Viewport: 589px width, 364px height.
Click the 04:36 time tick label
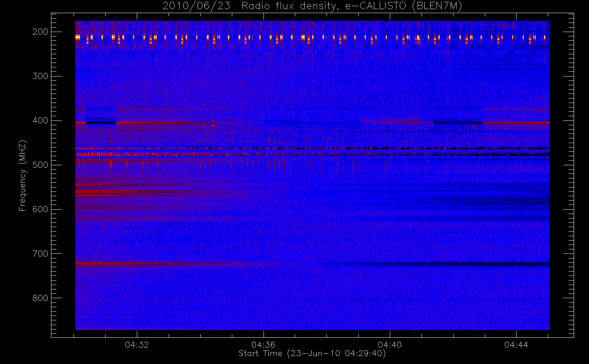click(x=263, y=345)
